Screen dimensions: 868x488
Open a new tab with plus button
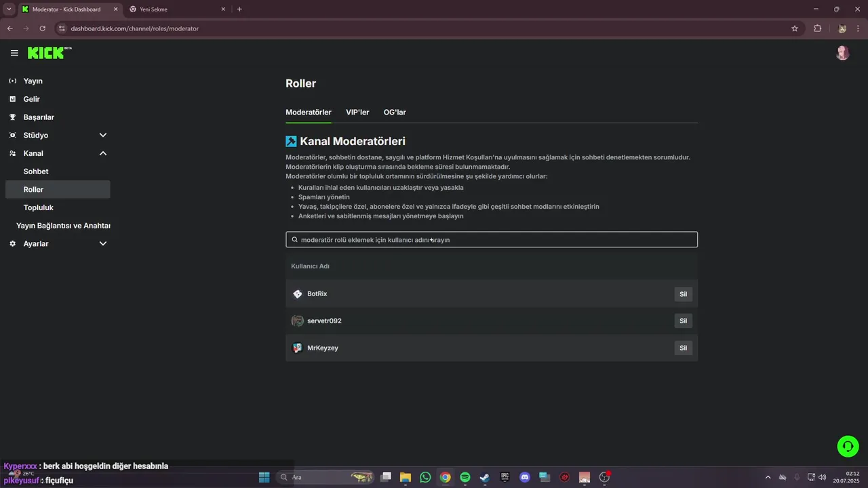pos(239,9)
